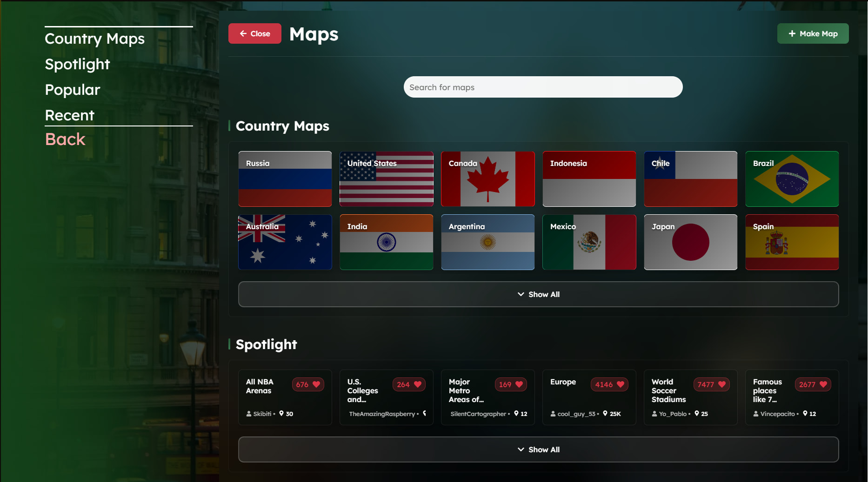Select the Brazil flag map tile
868x482 pixels.
[x=792, y=179]
